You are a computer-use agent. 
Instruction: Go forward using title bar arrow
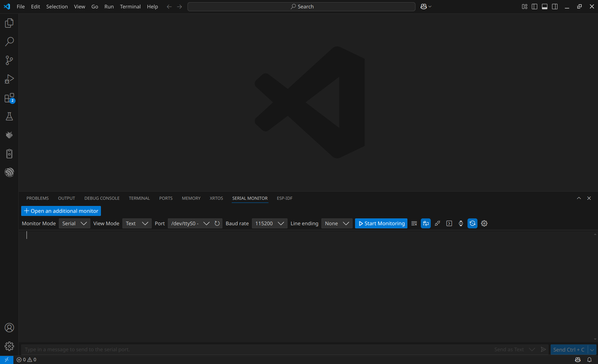(x=179, y=7)
